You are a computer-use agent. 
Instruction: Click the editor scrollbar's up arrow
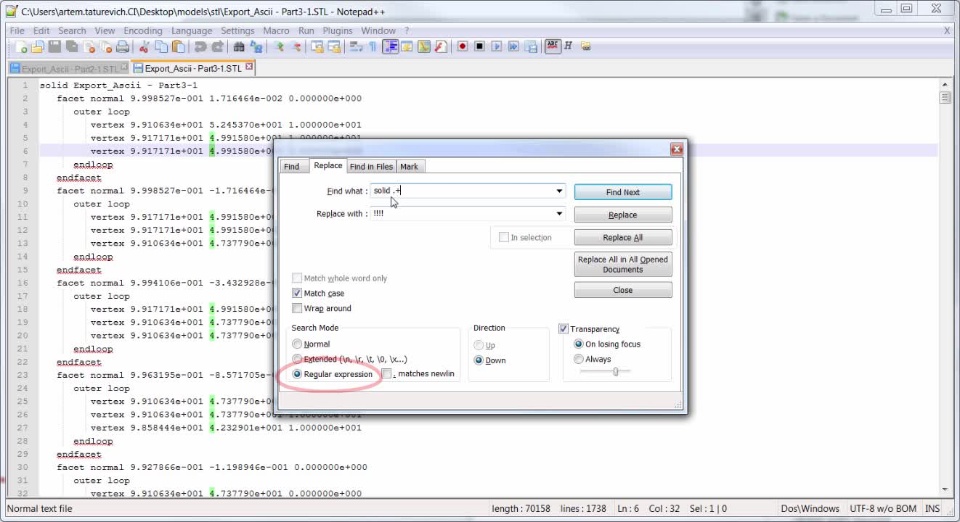[x=945, y=84]
